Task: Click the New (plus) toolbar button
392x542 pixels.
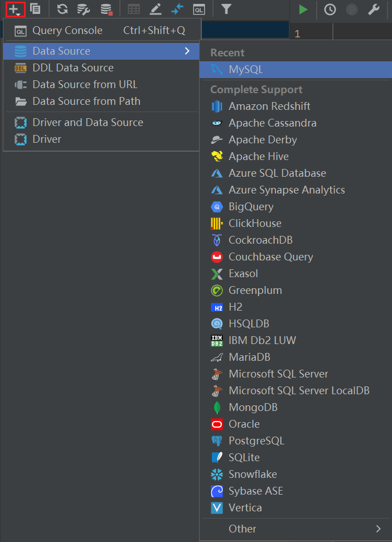Action: 15,9
